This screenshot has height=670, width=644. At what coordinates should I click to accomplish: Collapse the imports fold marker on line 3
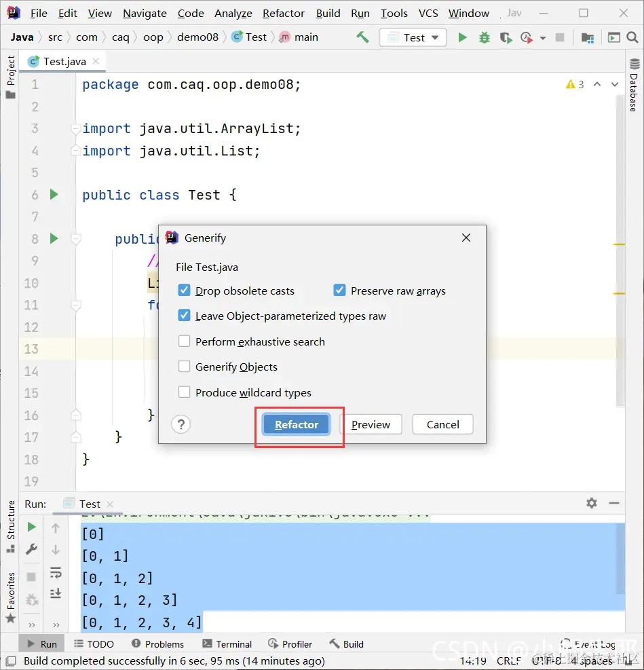(x=75, y=128)
